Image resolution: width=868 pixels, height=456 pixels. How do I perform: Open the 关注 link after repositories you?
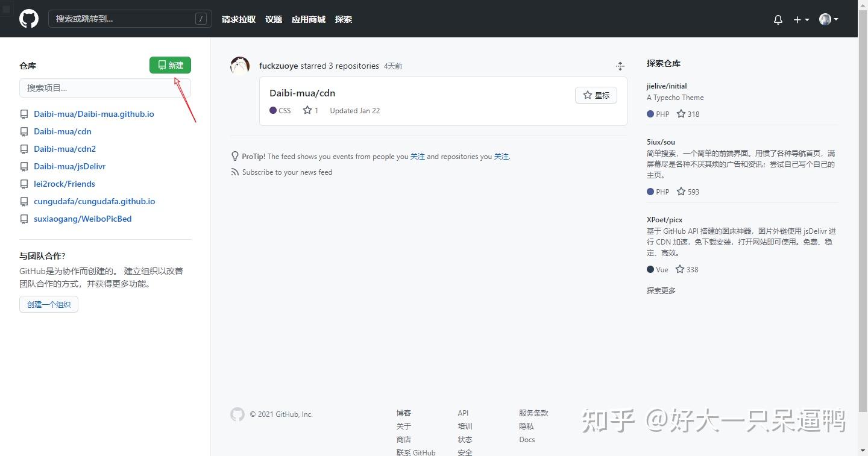point(502,157)
